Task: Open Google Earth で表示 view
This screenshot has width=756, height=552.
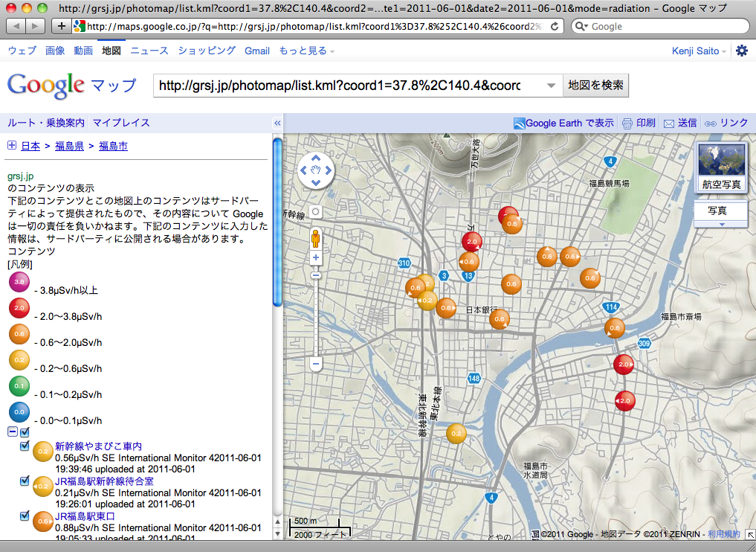Action: 563,123
